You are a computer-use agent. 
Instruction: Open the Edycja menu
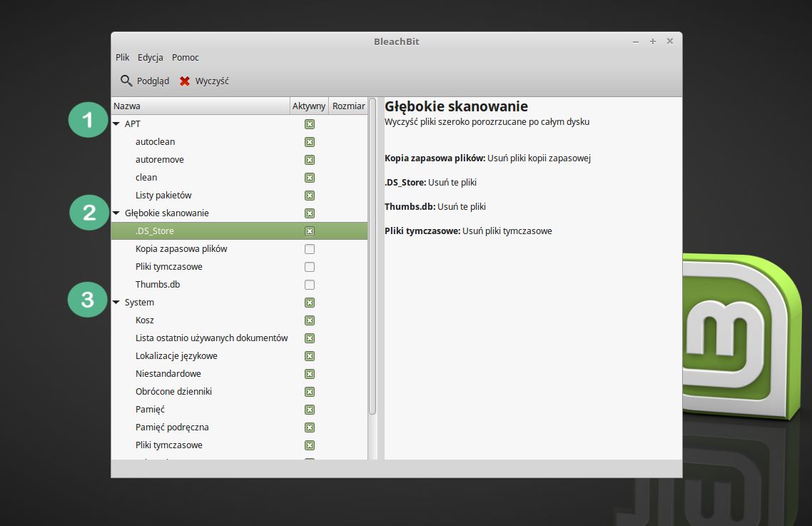coord(150,58)
